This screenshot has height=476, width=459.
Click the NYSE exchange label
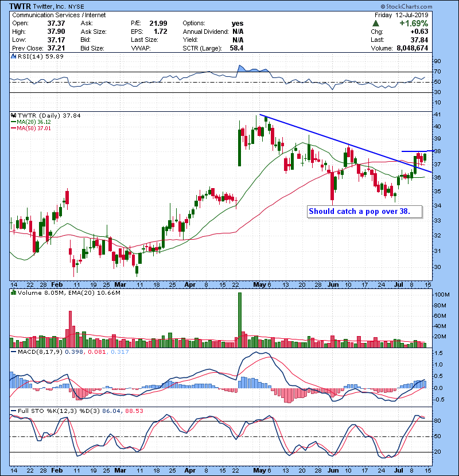[76, 7]
